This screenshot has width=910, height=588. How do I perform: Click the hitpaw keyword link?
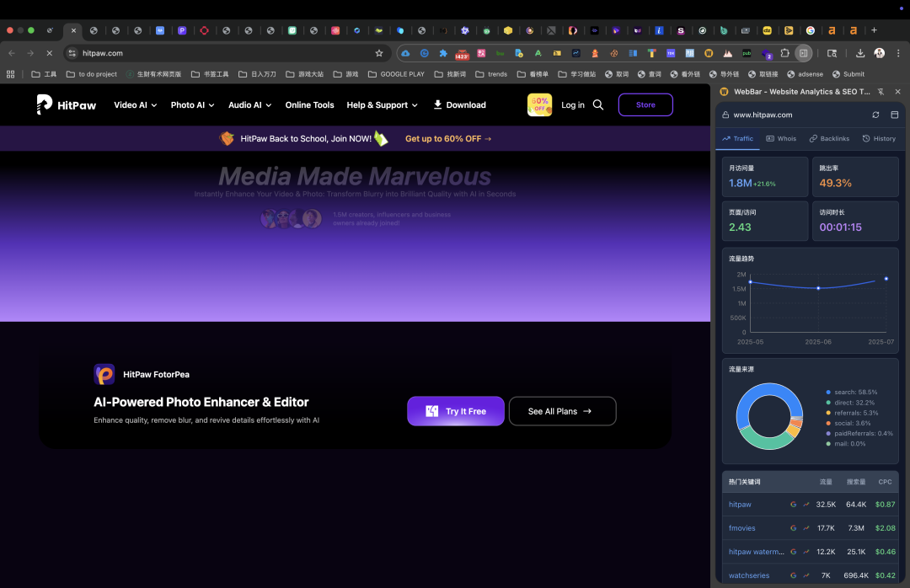tap(740, 505)
